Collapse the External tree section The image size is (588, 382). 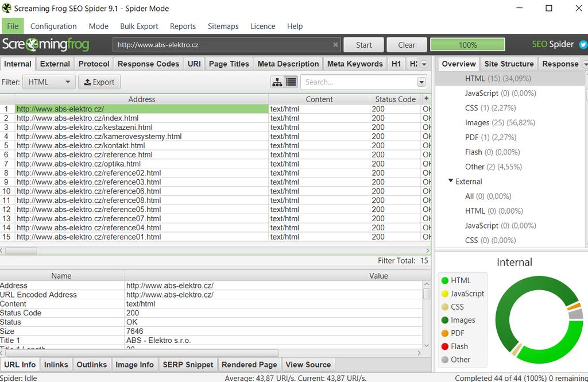[451, 181]
